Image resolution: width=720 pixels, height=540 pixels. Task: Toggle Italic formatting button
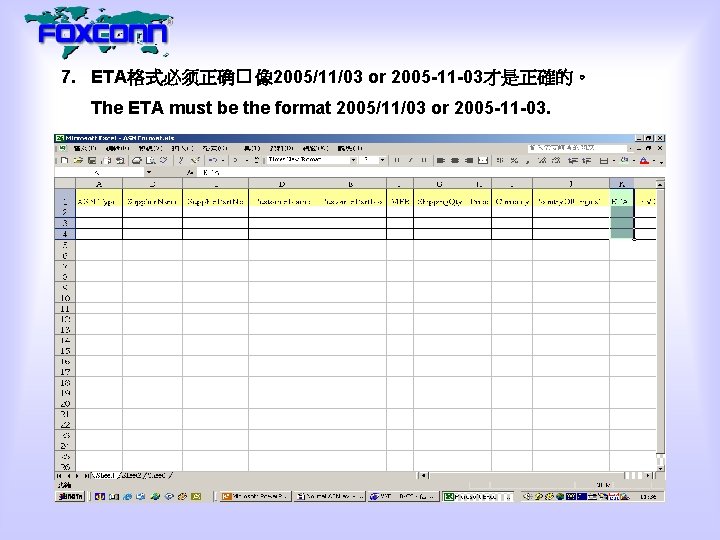pyautogui.click(x=411, y=160)
